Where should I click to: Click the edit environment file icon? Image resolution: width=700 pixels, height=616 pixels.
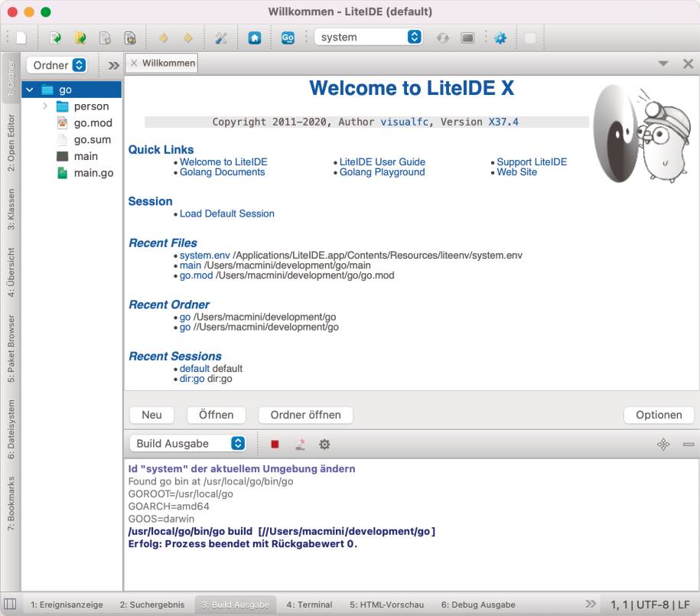[x=467, y=38]
